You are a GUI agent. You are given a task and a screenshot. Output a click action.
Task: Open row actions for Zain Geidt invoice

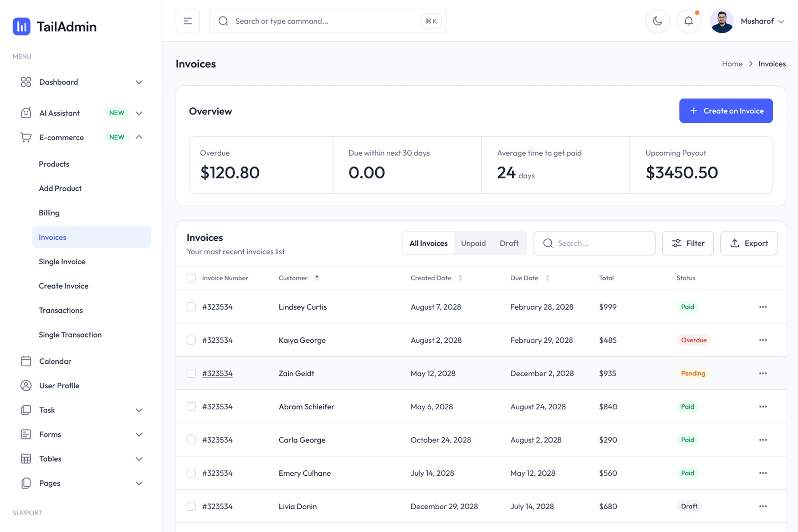[763, 373]
